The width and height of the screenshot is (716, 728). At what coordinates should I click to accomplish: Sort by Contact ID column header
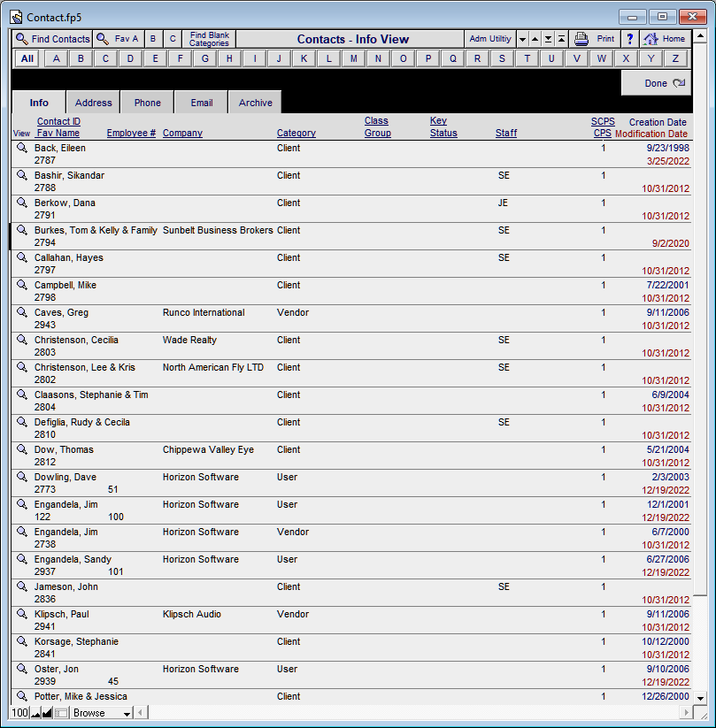pyautogui.click(x=58, y=122)
